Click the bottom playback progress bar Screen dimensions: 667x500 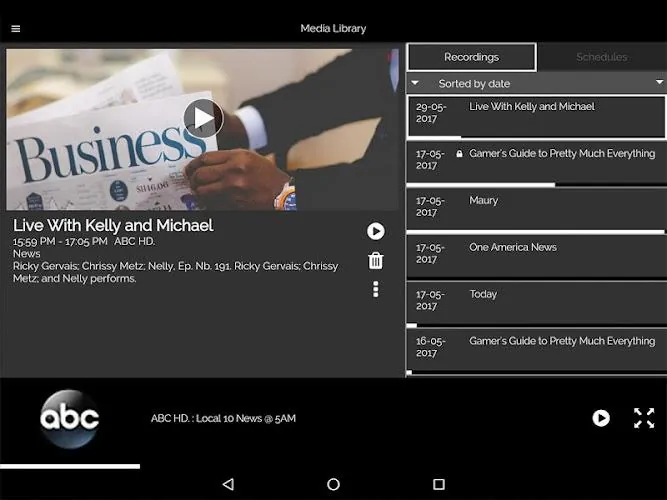coord(70,466)
